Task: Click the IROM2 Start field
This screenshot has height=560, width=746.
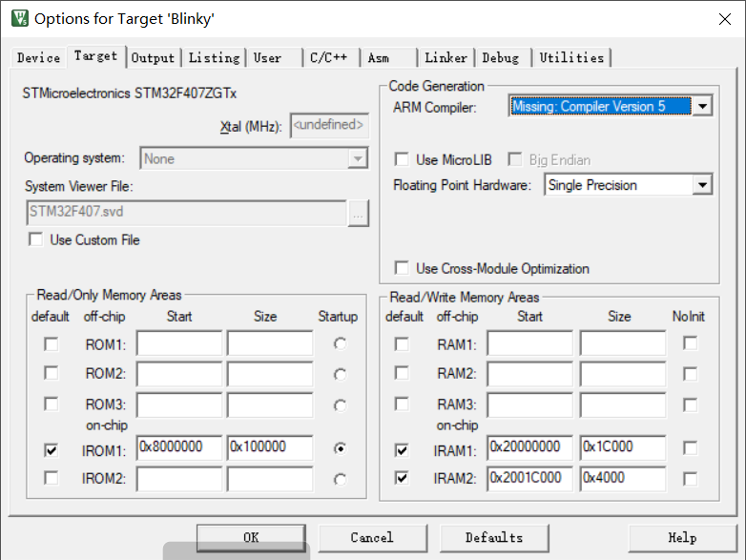Action: click(x=179, y=479)
